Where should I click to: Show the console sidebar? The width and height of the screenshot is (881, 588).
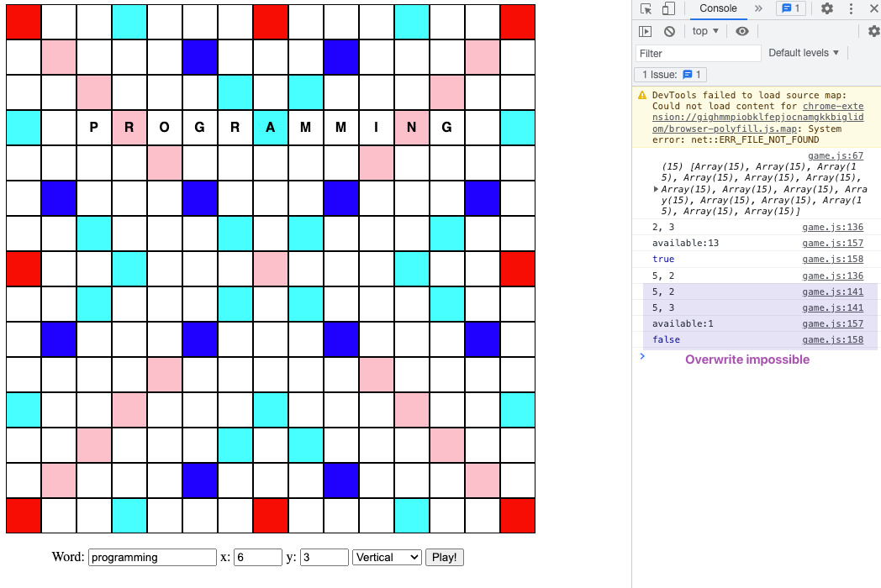[645, 31]
